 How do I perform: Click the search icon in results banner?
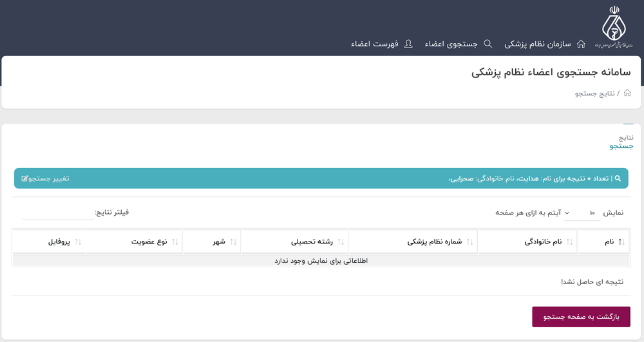coord(618,178)
